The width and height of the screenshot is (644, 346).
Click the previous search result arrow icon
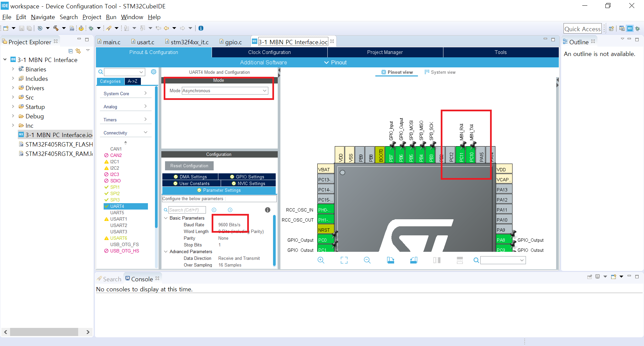point(214,210)
